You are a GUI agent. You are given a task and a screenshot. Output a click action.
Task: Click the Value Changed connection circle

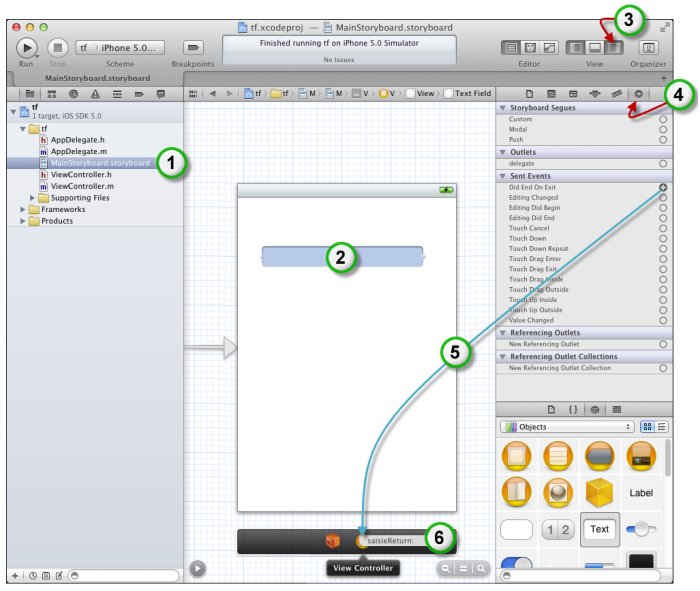(662, 320)
